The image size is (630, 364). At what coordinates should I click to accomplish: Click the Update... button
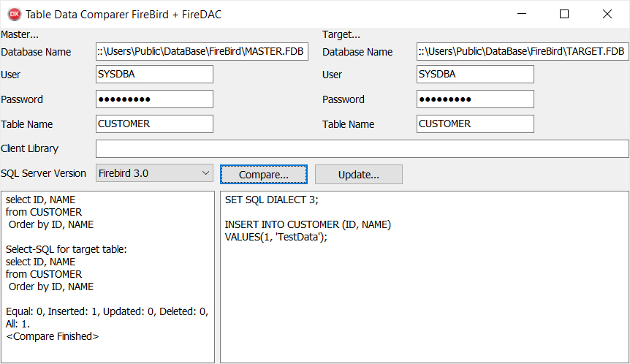(x=358, y=175)
